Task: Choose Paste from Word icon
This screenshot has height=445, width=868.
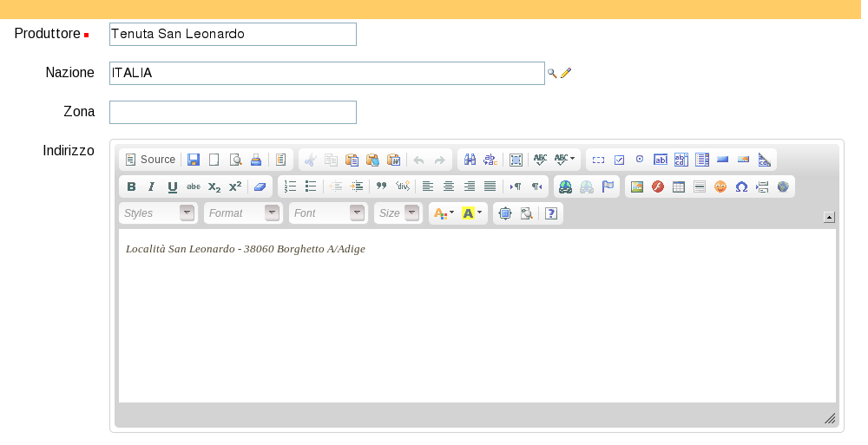Action: pyautogui.click(x=393, y=160)
